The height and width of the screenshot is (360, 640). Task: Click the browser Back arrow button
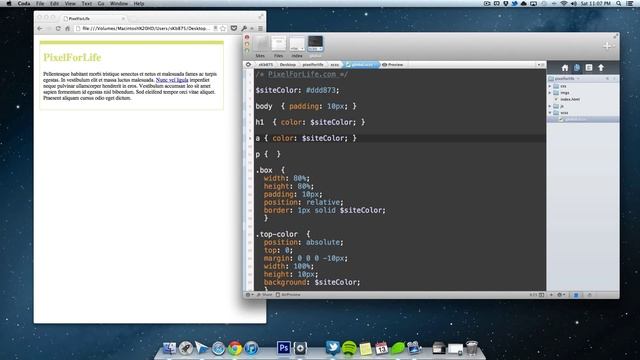point(40,29)
